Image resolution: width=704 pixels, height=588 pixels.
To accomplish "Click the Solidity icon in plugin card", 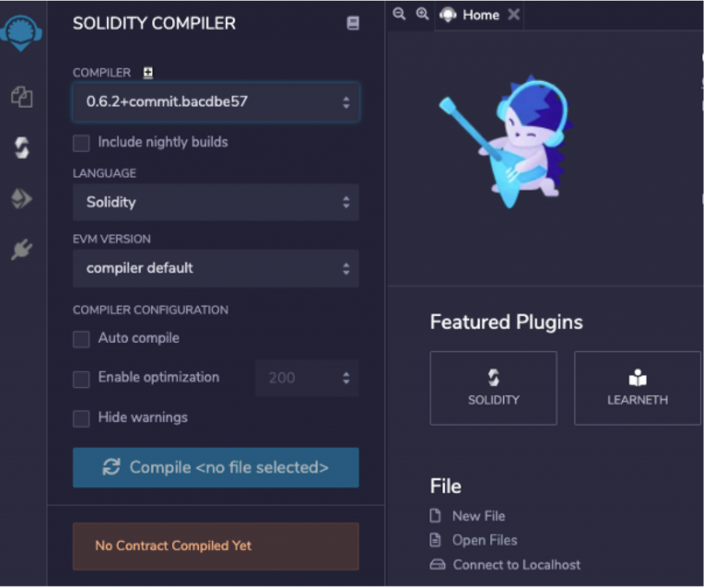I will pos(494,378).
